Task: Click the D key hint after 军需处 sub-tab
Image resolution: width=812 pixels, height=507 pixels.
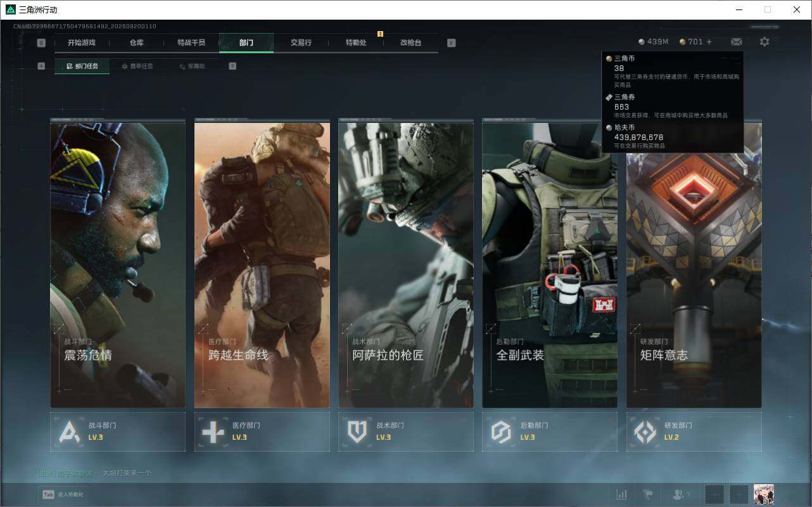Action: click(232, 66)
